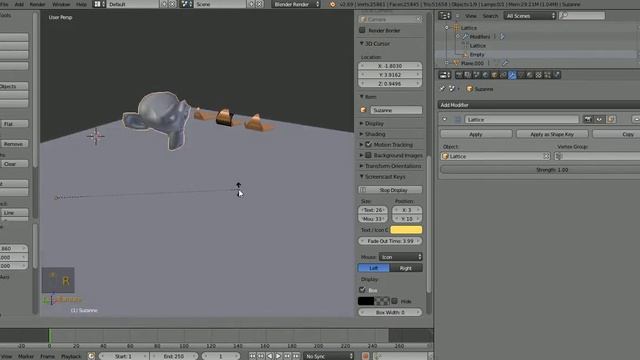Jump to the end frame button
Viewport: 640px width, 360px height.
[296, 356]
